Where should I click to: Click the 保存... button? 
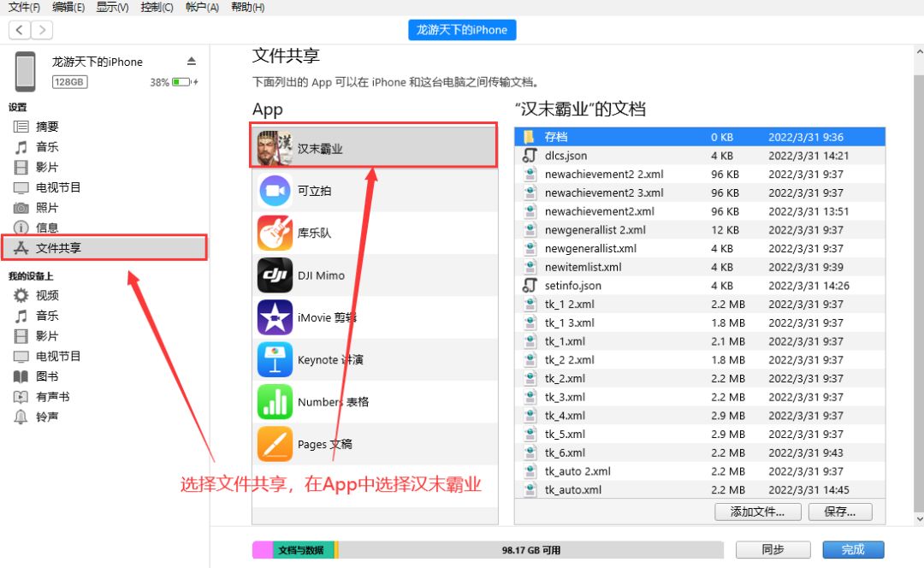click(x=840, y=512)
